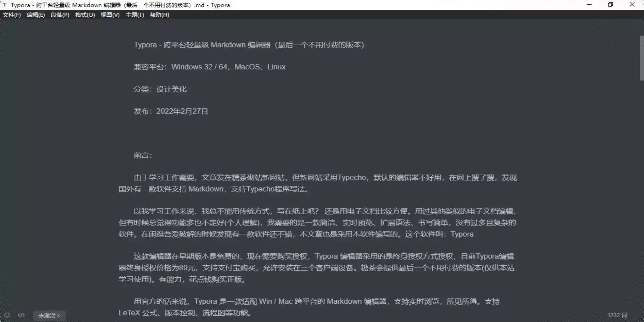Click the paragraph starting with 这款编辑器在早期版本
Screen dimensions: 644x322
(x=317, y=268)
